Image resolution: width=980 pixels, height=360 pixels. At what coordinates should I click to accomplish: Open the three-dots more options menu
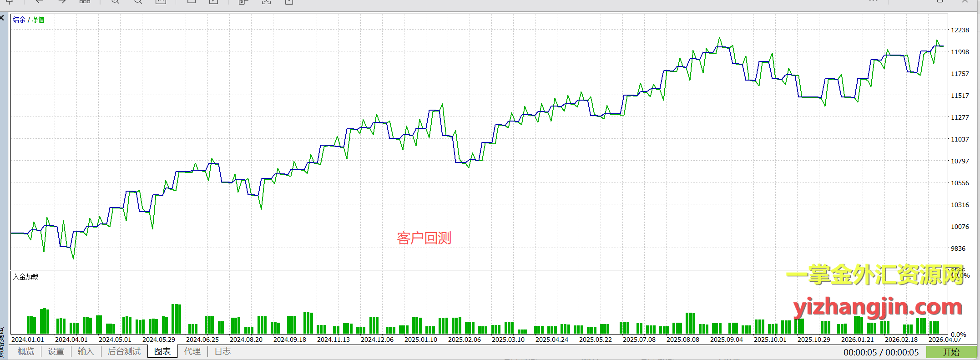[873, 1]
